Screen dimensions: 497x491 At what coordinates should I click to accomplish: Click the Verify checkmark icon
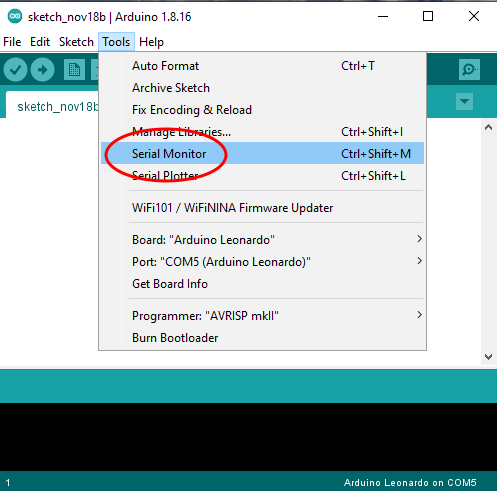tap(15, 70)
